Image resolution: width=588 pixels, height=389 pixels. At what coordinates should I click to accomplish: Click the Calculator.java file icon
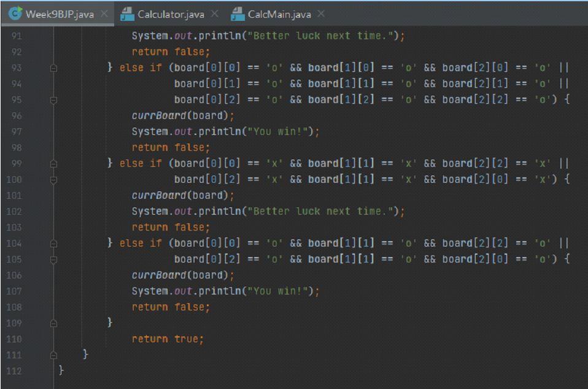[x=127, y=14]
